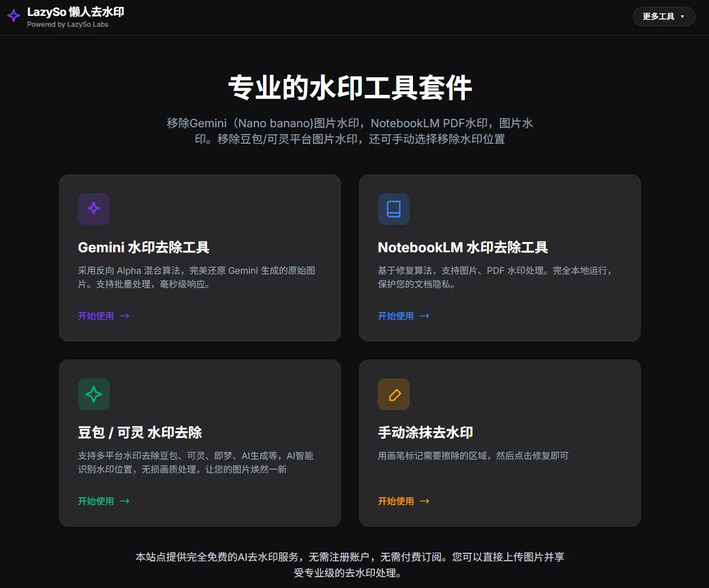The image size is (709, 588).
Task: Click the arrow icon beside NotebookLM 开始使用
Action: pyautogui.click(x=424, y=316)
